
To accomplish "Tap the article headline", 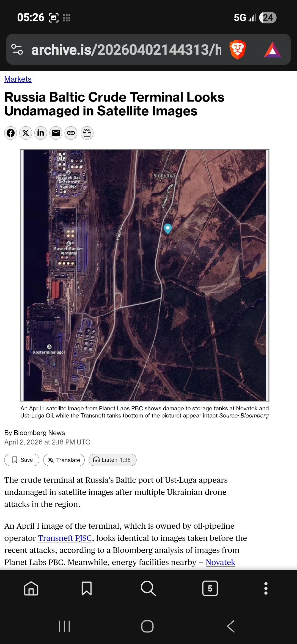I will pyautogui.click(x=114, y=104).
